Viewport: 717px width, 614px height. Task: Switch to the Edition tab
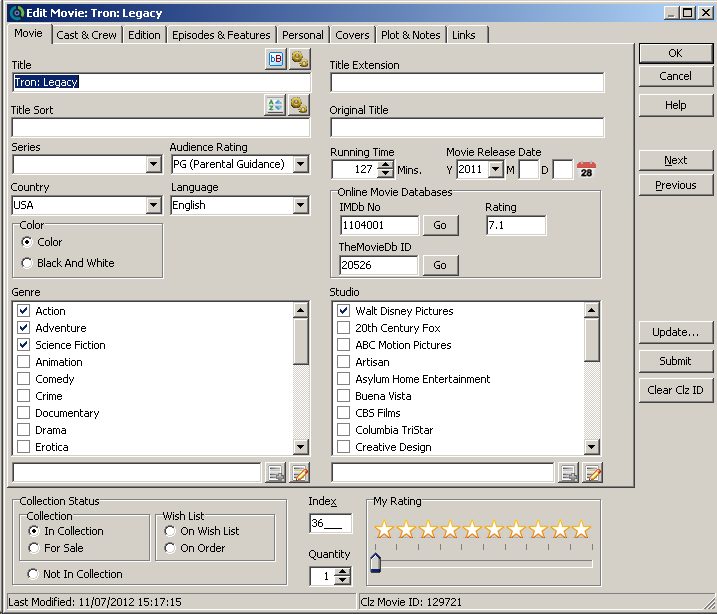tap(144, 35)
